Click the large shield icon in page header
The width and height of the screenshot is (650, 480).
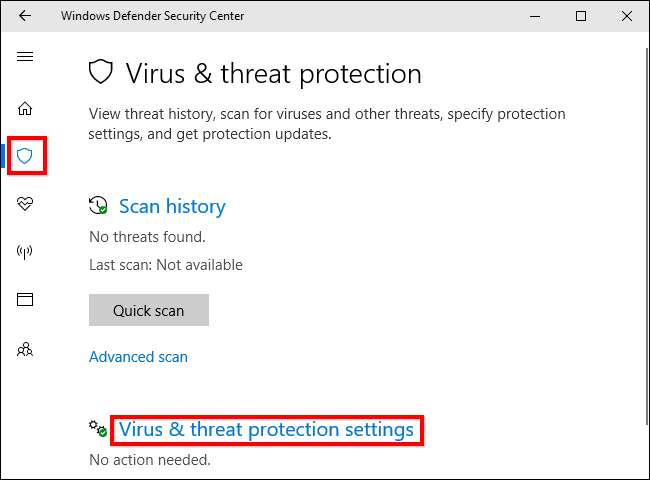tap(101, 73)
